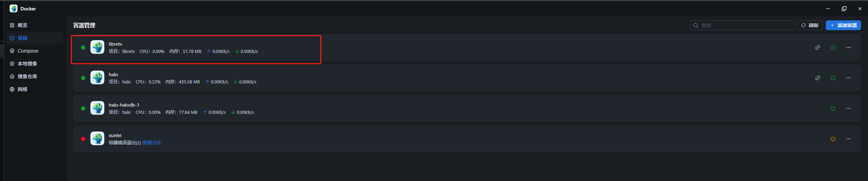Click 查看日志 link for xunlei
Screen dimensions: 868x181
[152, 143]
